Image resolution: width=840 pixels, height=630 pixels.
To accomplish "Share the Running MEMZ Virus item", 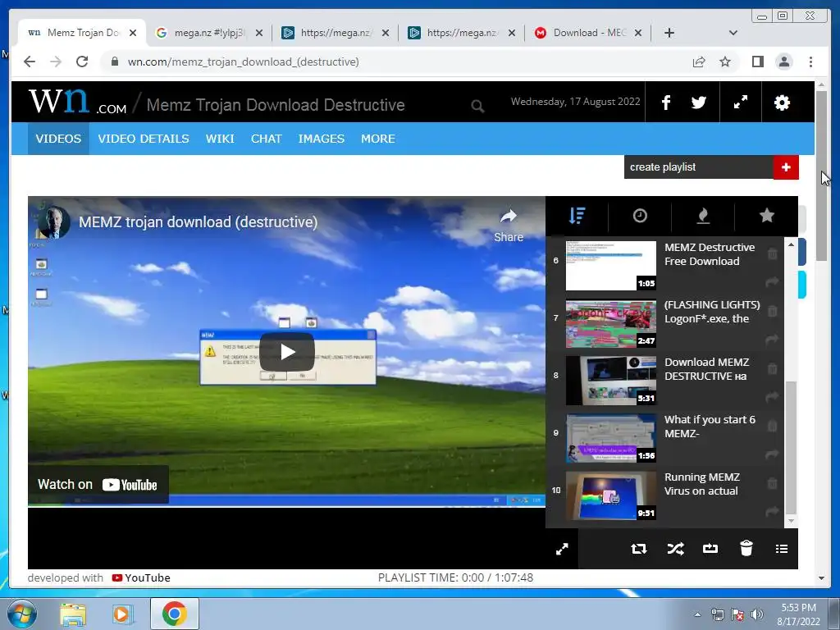I will click(x=772, y=511).
